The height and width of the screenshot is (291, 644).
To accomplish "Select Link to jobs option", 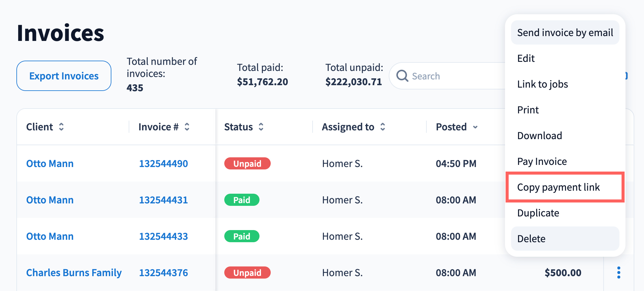I will click(x=542, y=84).
